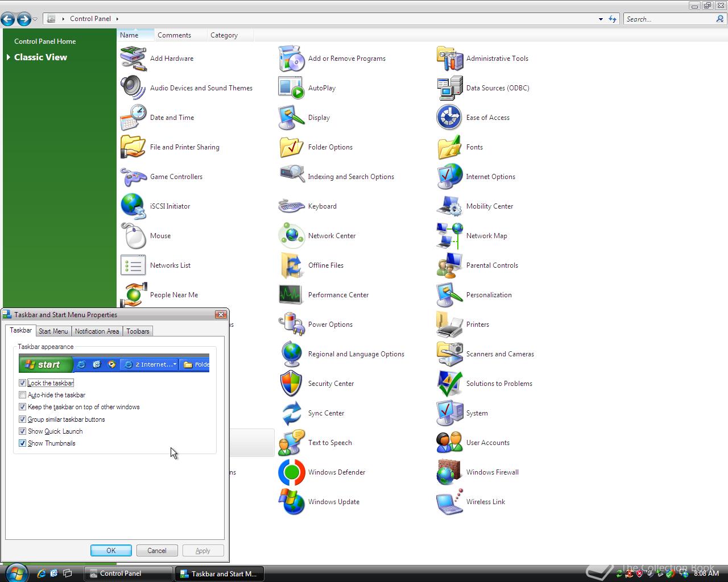Close the Taskbar and Start Menu Properties dialog

221,315
